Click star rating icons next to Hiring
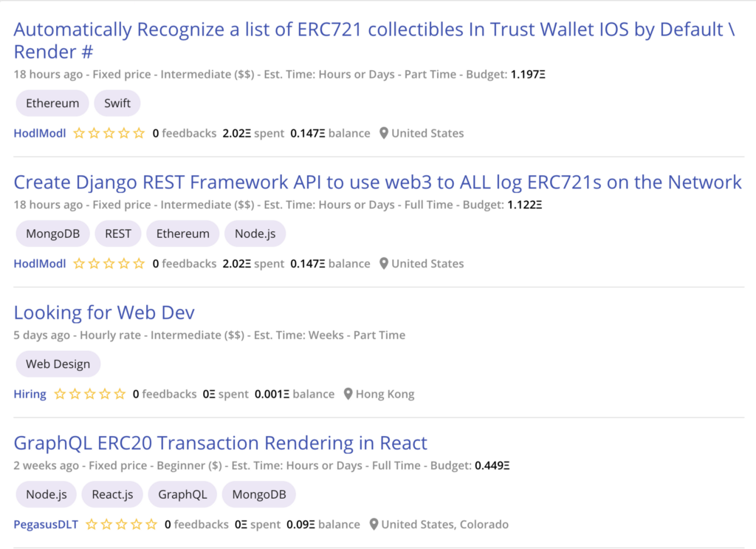Viewport: 756px width, 549px height. click(x=89, y=395)
